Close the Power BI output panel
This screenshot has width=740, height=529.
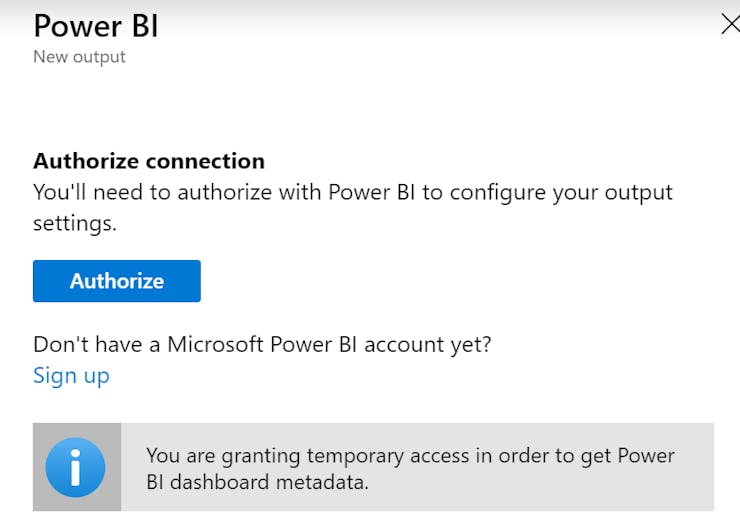[729, 25]
